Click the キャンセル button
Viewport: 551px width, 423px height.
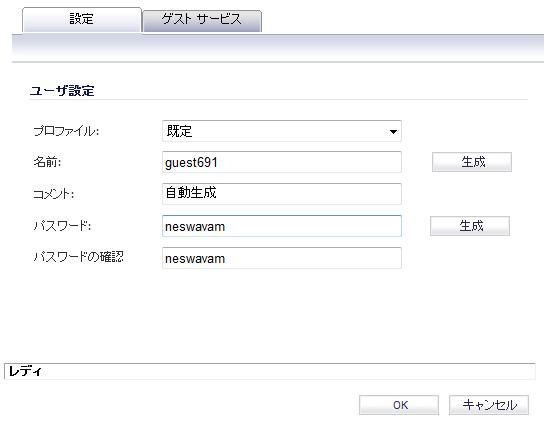point(489,405)
